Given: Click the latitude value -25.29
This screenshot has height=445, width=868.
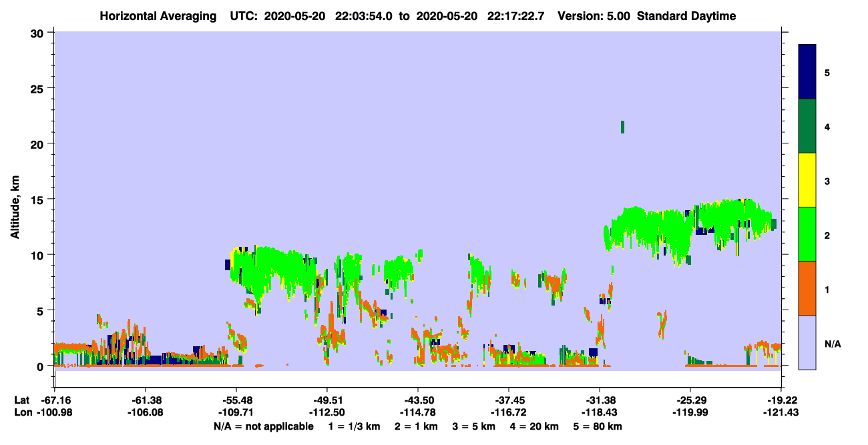Looking at the screenshot, I should [x=690, y=400].
